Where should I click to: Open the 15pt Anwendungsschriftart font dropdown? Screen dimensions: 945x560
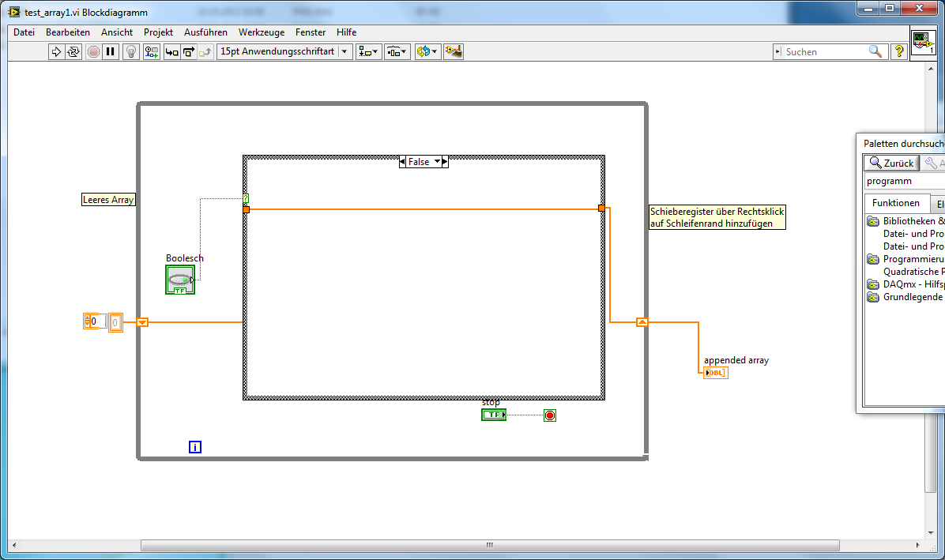tap(284, 52)
